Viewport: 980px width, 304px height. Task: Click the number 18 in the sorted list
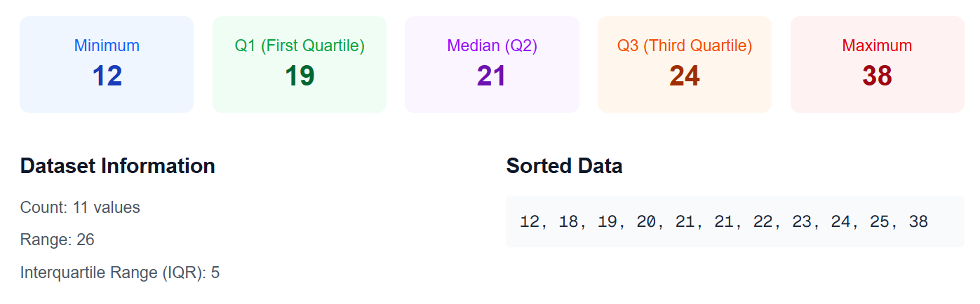568,222
